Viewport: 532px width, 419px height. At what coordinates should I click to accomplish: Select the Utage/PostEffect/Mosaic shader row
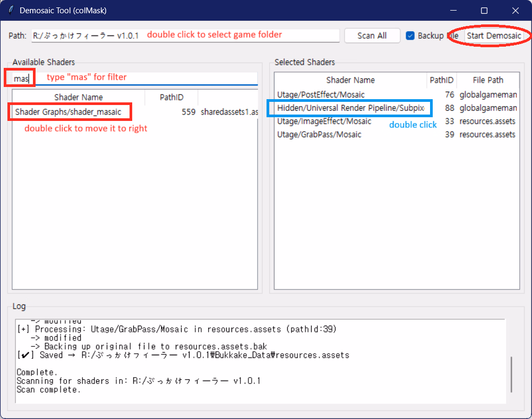321,94
